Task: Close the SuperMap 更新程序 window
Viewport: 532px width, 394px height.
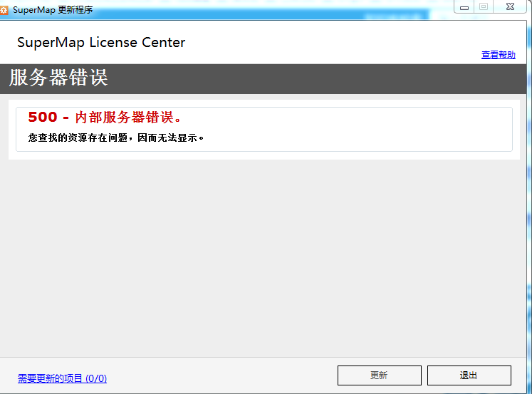Action: (x=510, y=7)
